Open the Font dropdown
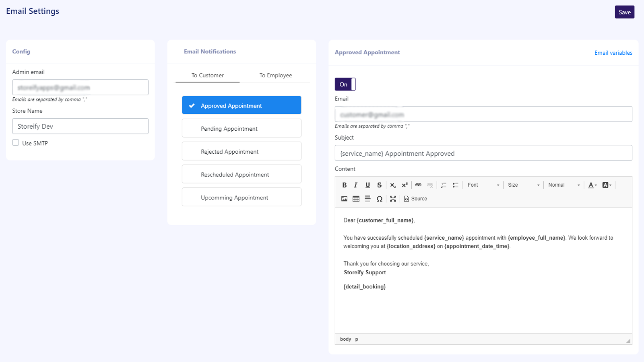Image resolution: width=644 pixels, height=362 pixels. coord(483,185)
